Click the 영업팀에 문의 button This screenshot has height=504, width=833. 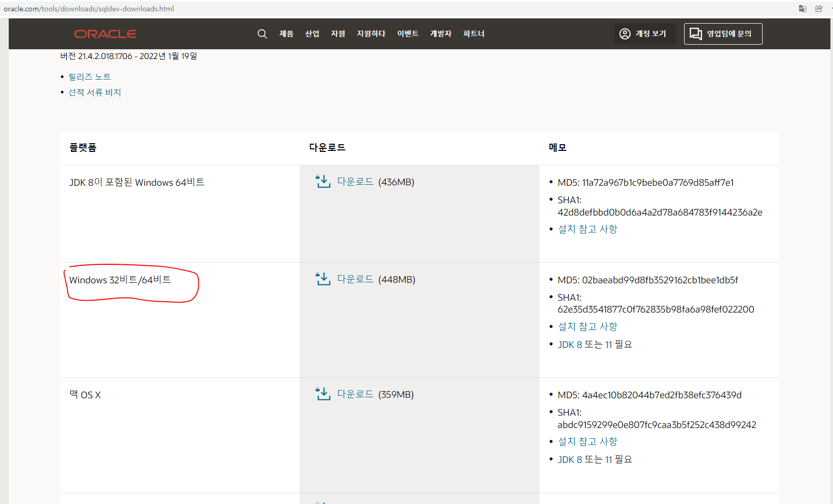[723, 34]
